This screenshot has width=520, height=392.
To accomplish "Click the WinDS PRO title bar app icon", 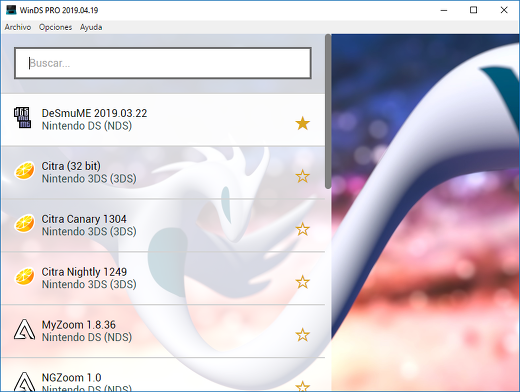I will click(x=11, y=10).
